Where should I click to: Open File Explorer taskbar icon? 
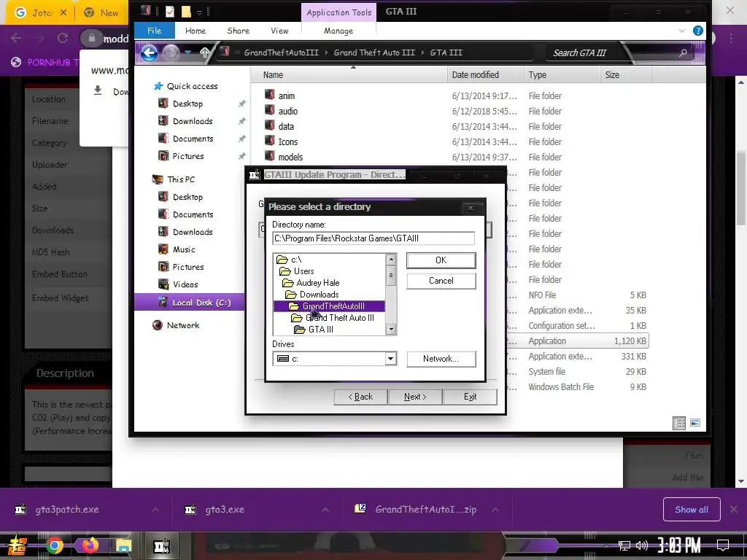123,545
